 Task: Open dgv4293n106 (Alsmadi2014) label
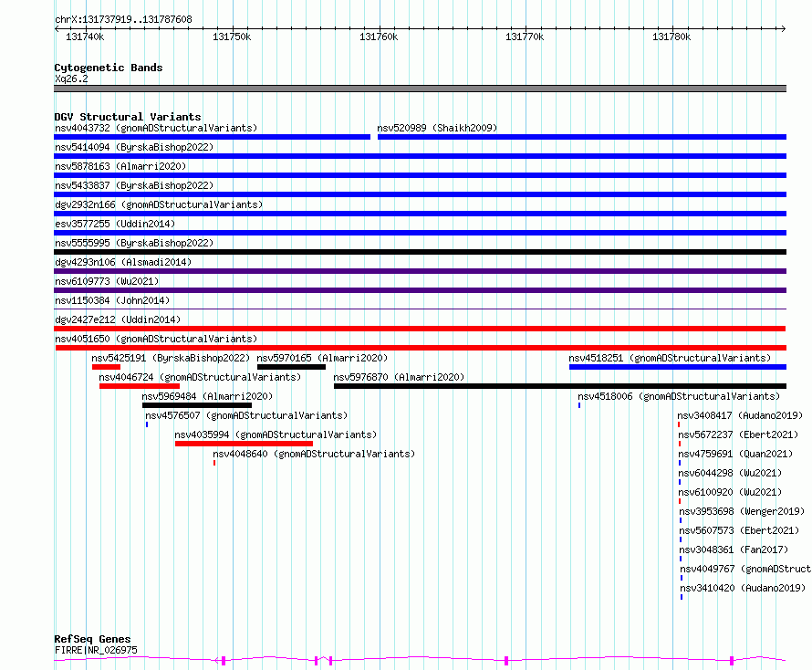click(x=123, y=262)
